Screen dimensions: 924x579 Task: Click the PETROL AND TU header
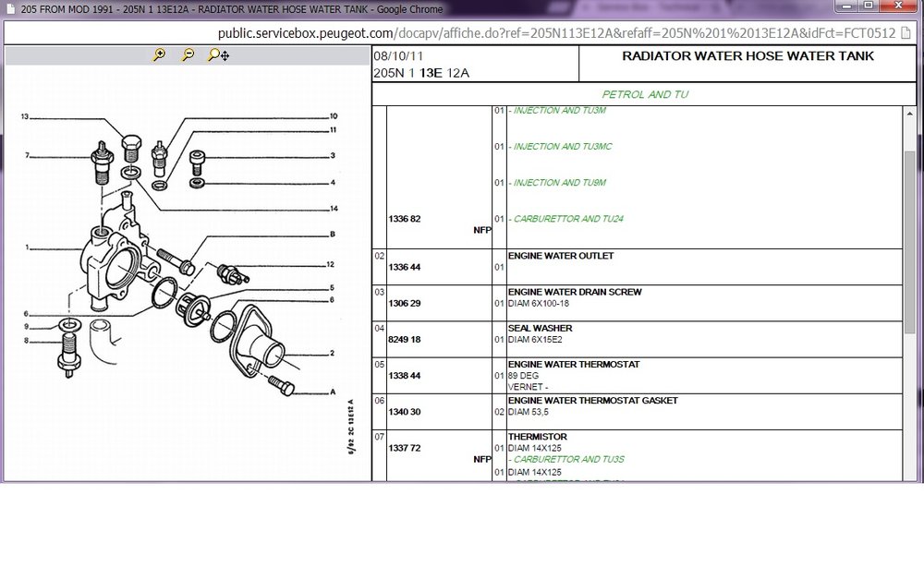click(645, 94)
